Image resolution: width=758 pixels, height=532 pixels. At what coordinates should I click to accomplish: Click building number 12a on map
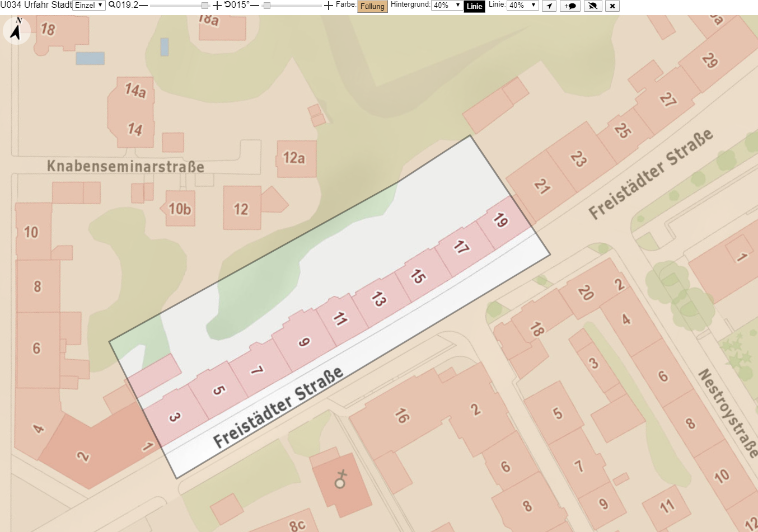pyautogui.click(x=294, y=158)
